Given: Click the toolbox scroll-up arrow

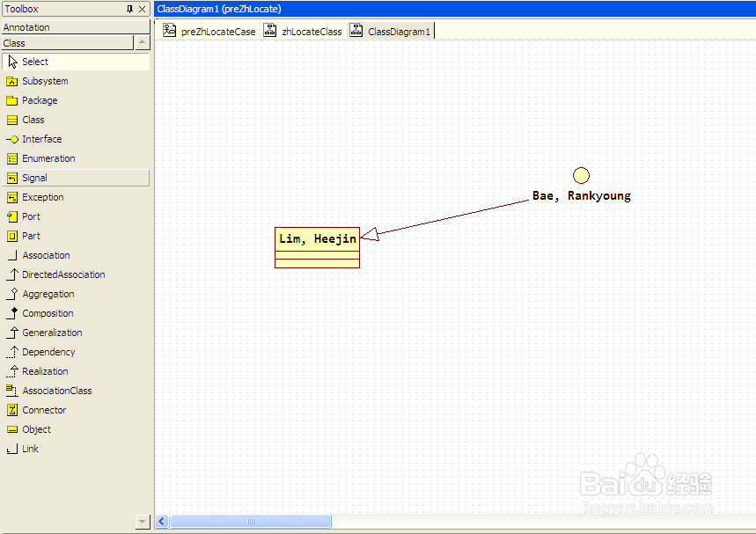Looking at the screenshot, I should click(x=142, y=43).
